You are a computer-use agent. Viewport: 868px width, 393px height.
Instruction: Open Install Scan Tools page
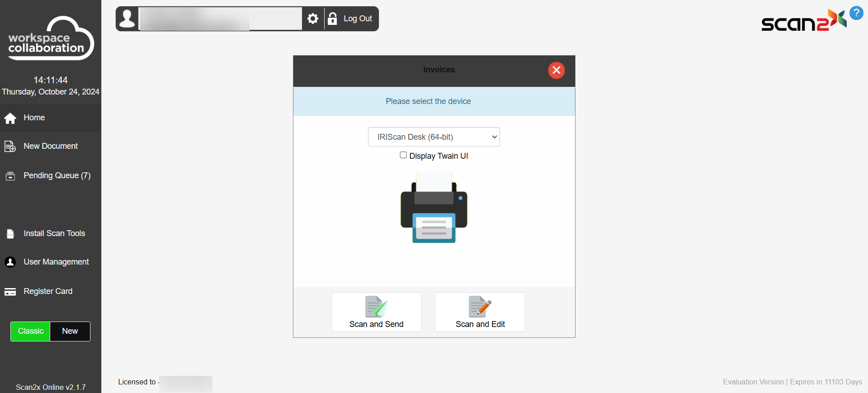[54, 233]
